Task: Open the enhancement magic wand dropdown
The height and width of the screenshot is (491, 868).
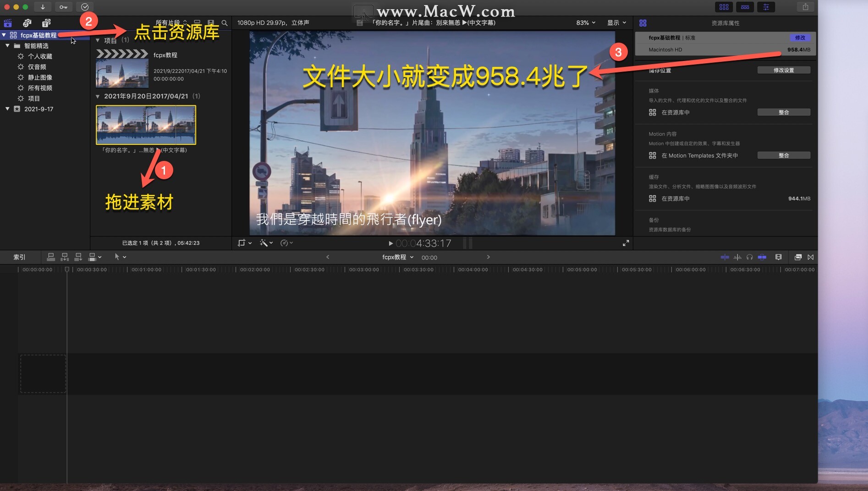Action: tap(266, 243)
